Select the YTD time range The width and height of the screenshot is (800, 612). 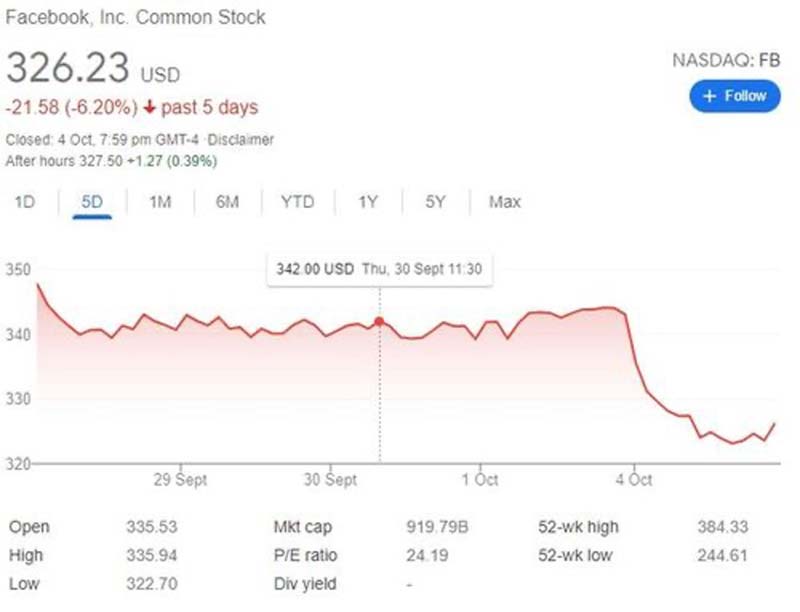(x=296, y=201)
